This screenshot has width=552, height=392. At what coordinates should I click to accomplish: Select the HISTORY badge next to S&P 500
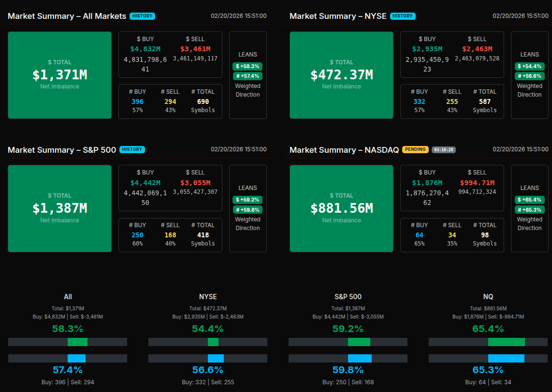coord(132,149)
